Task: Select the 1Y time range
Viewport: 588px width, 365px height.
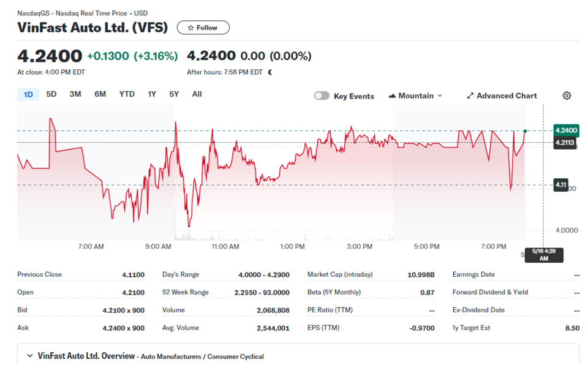Action: [x=152, y=94]
